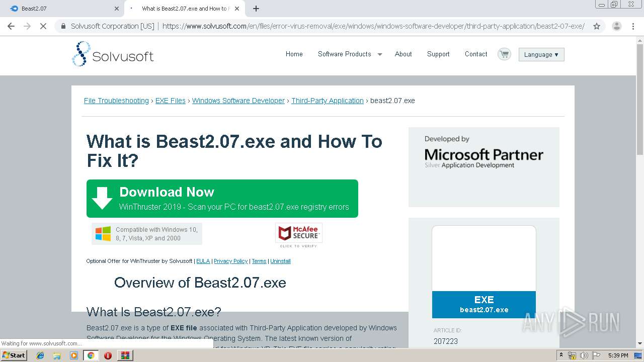Screen dimensions: 644x362
Task: Open the shopping cart icon
Action: coord(504,54)
